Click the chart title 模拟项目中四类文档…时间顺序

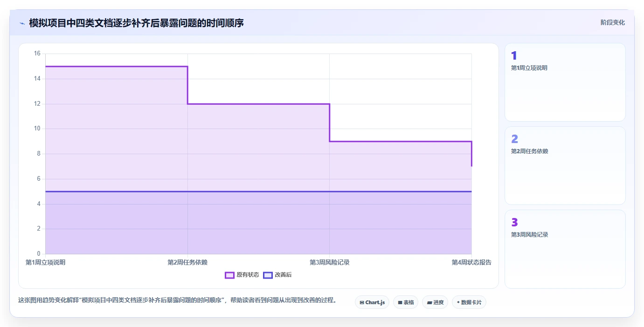click(x=136, y=23)
